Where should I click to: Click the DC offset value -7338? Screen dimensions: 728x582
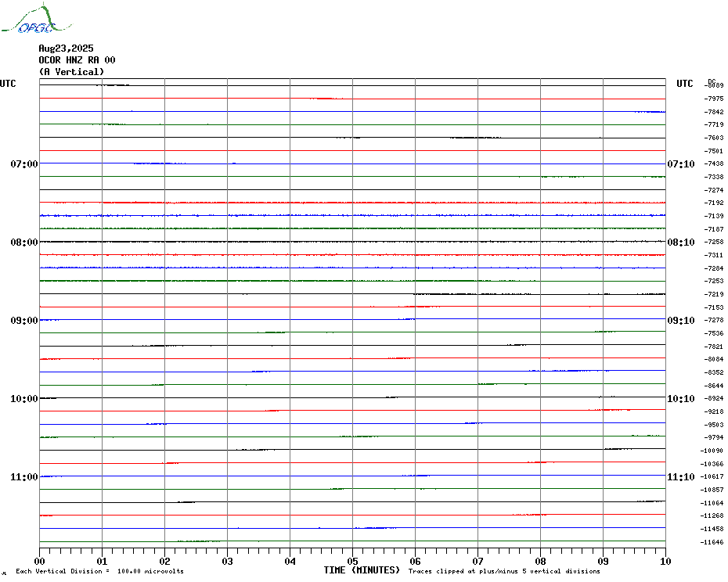[714, 177]
